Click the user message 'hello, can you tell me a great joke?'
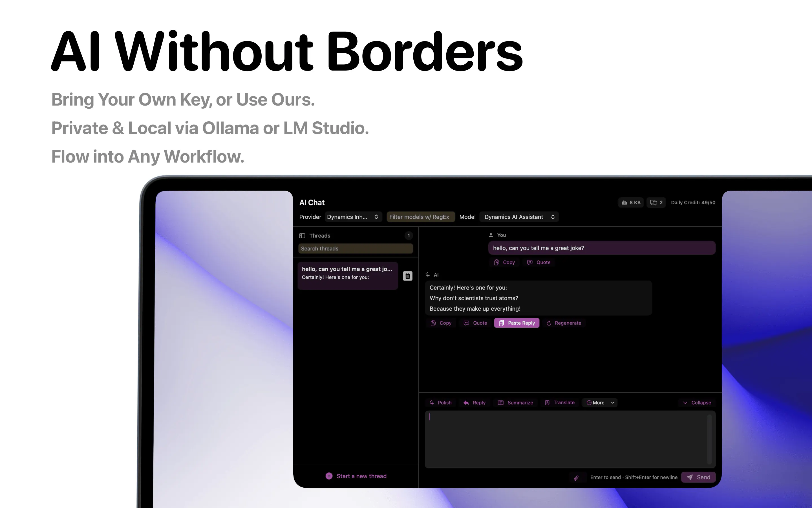Image resolution: width=812 pixels, height=508 pixels. (602, 248)
